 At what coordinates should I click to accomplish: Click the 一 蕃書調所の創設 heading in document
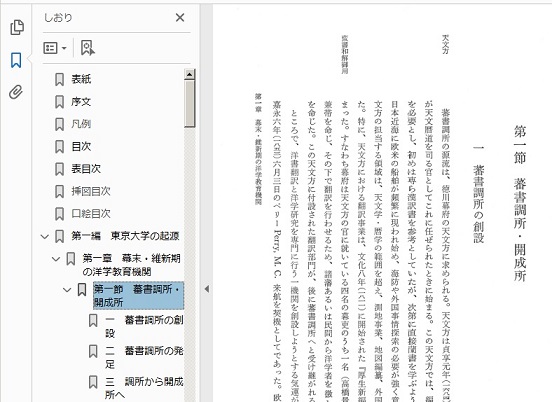[x=478, y=194]
